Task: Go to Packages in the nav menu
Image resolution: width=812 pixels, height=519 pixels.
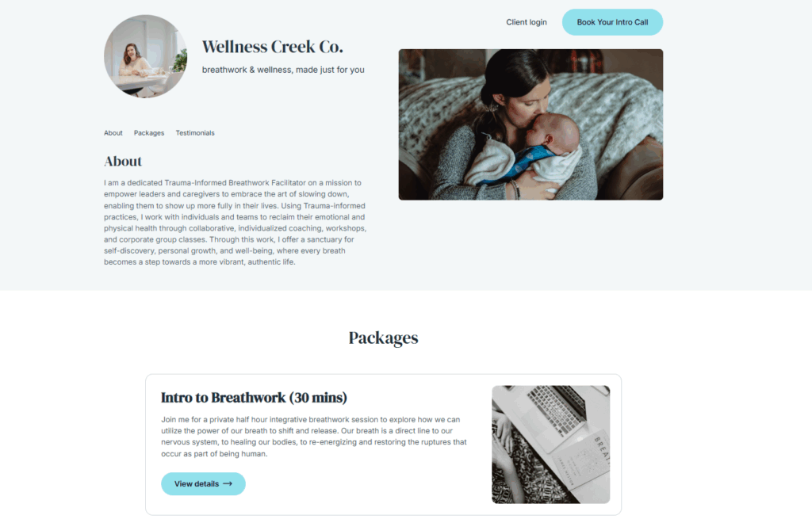Action: [148, 133]
